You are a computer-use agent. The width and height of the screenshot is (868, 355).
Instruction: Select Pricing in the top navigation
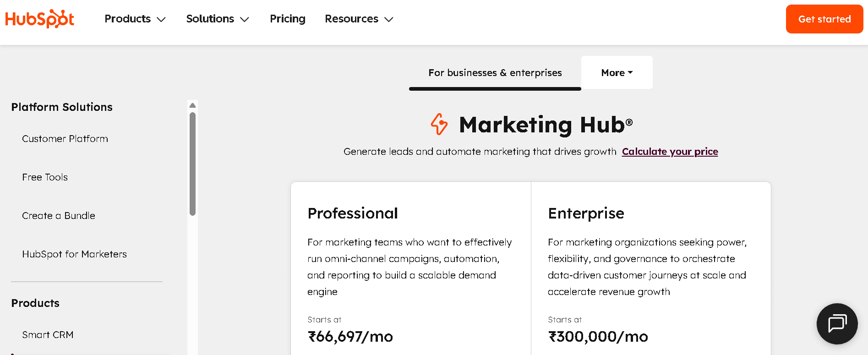(287, 19)
